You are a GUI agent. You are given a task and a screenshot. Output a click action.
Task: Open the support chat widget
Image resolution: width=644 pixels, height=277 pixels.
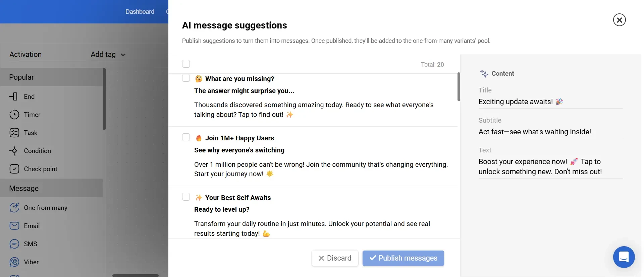pyautogui.click(x=624, y=257)
